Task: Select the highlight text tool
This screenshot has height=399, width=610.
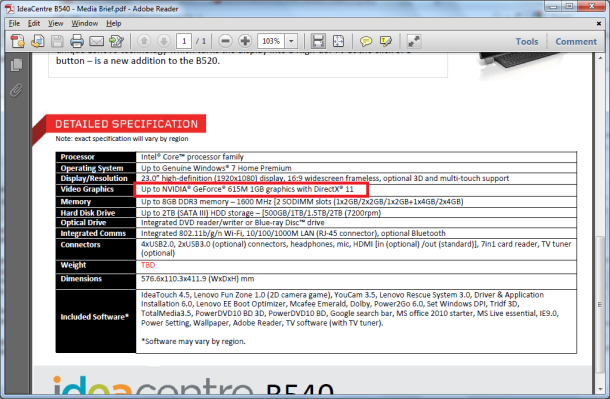Action: point(386,41)
